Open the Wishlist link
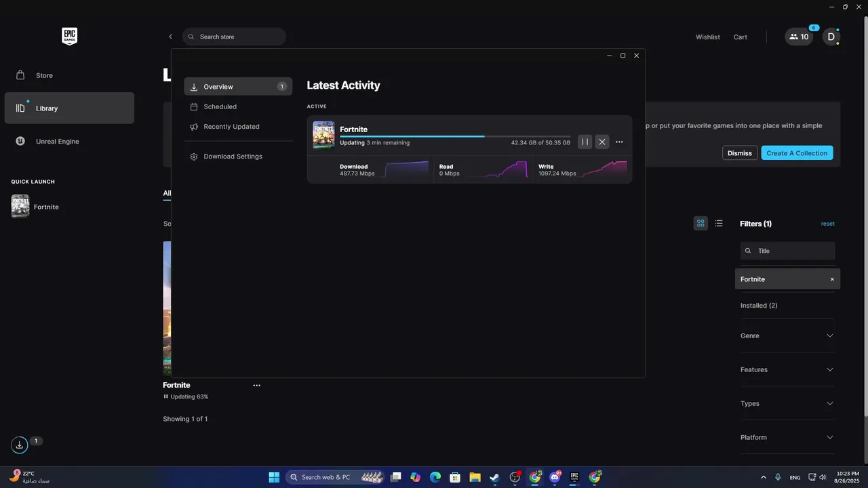This screenshot has height=488, width=868. tap(708, 37)
